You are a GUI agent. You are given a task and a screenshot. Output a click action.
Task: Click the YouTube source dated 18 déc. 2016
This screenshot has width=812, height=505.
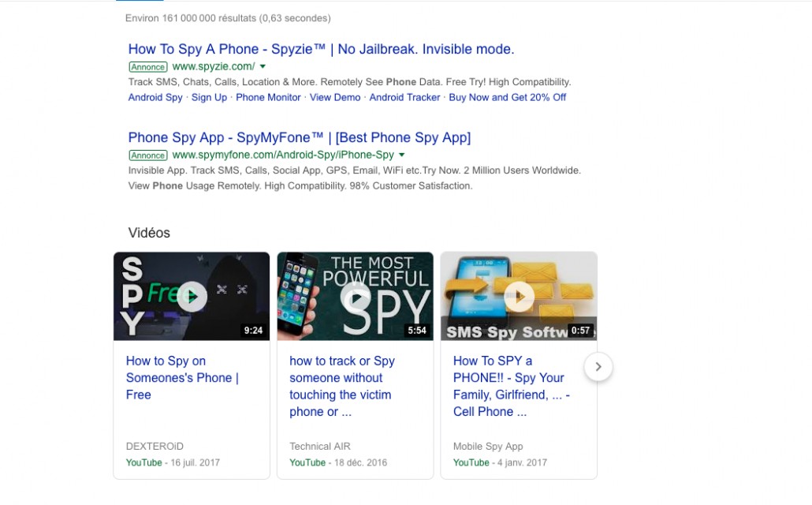point(307,462)
